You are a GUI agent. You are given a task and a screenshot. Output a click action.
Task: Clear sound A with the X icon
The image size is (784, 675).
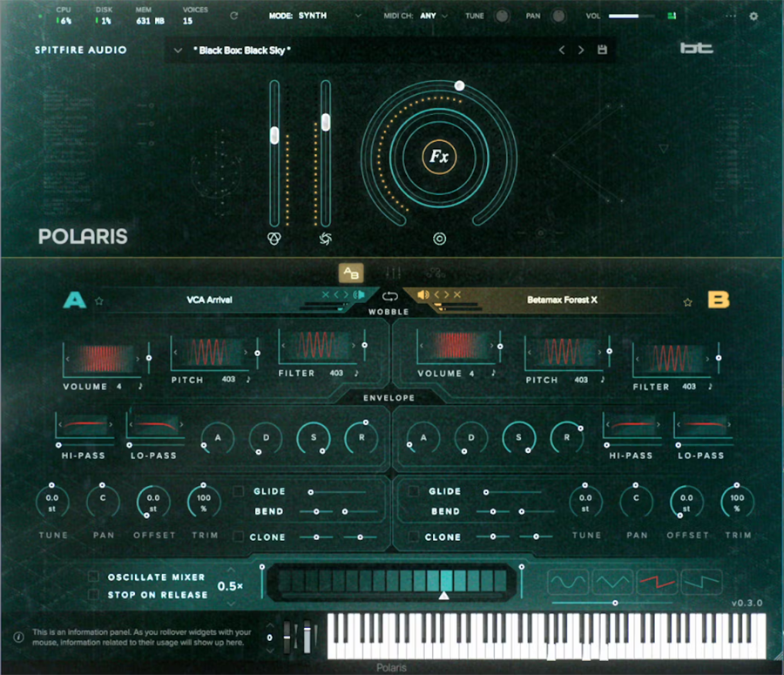click(x=326, y=294)
